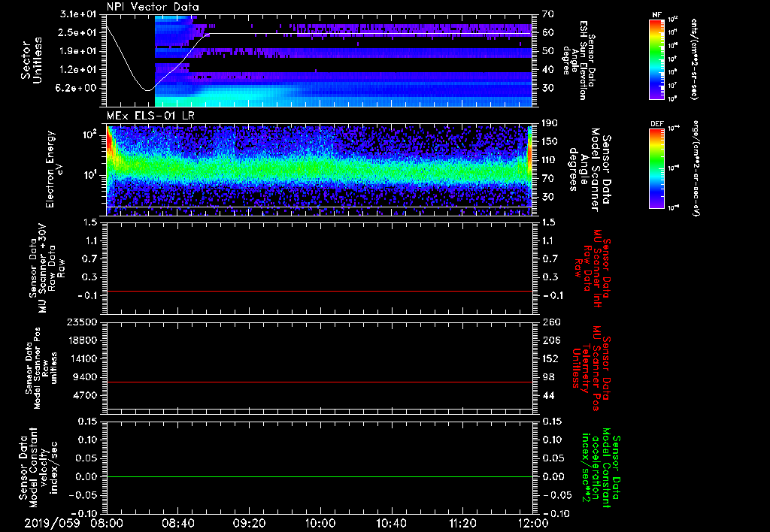Click the 09:20 time axis label
Viewport: 770px width, 532px height.
pyautogui.click(x=249, y=523)
